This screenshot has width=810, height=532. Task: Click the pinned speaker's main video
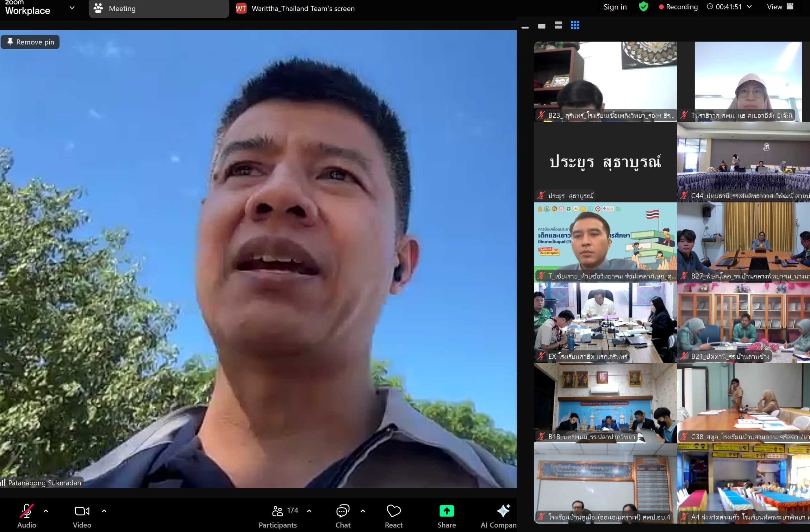tap(258, 259)
